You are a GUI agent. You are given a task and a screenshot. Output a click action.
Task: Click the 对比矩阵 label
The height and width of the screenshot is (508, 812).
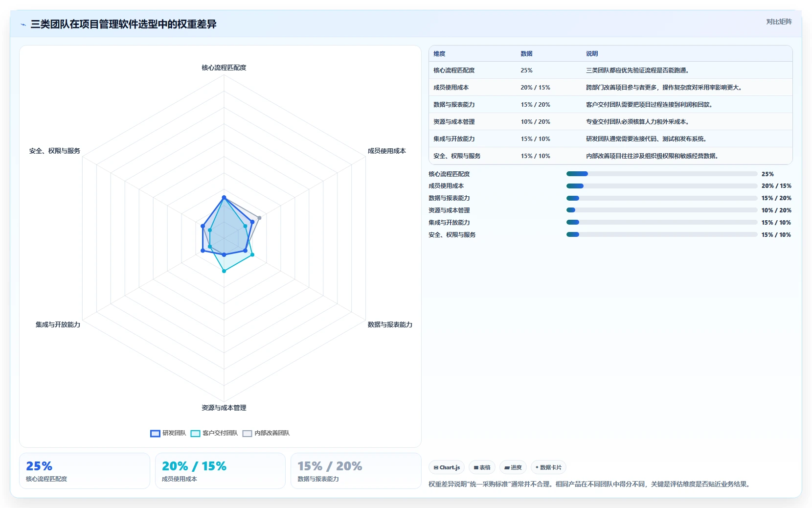pos(779,22)
